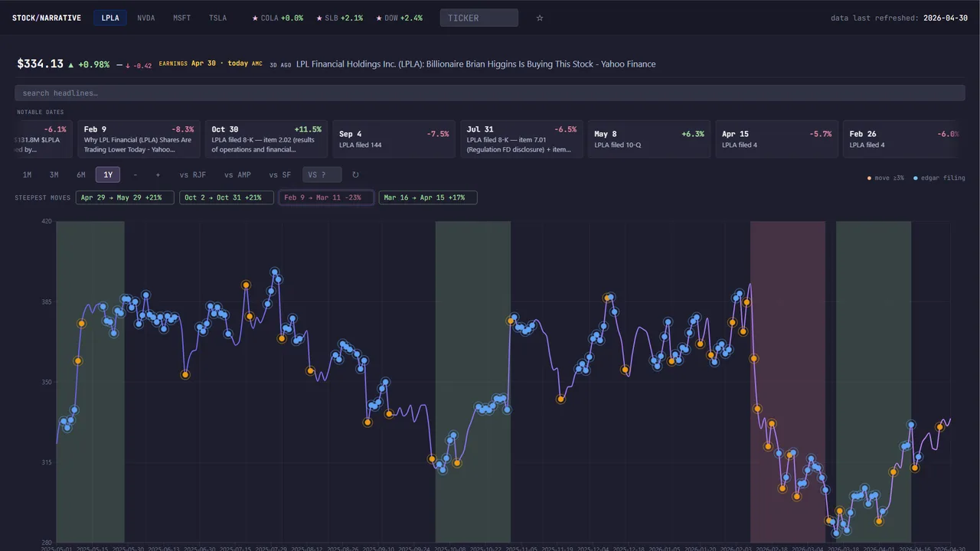Image resolution: width=980 pixels, height=551 pixels.
Task: Click the NOTABLE DATES section label
Action: coord(41,112)
